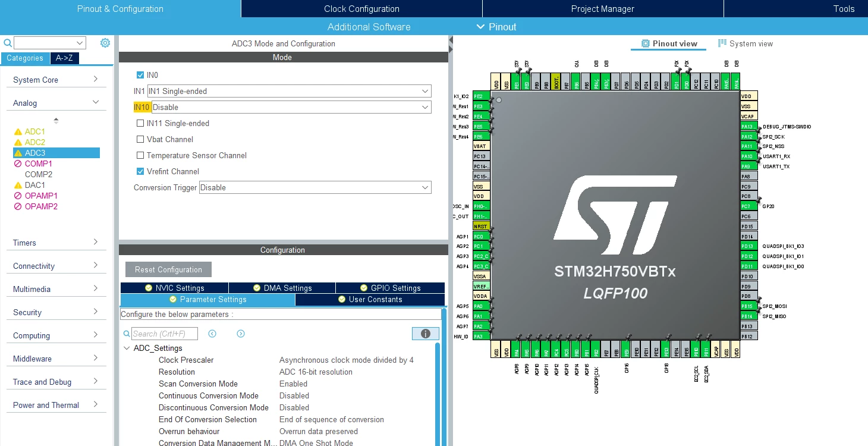
Task: Click the OPAMP2 disabled icon
Action: pos(18,207)
